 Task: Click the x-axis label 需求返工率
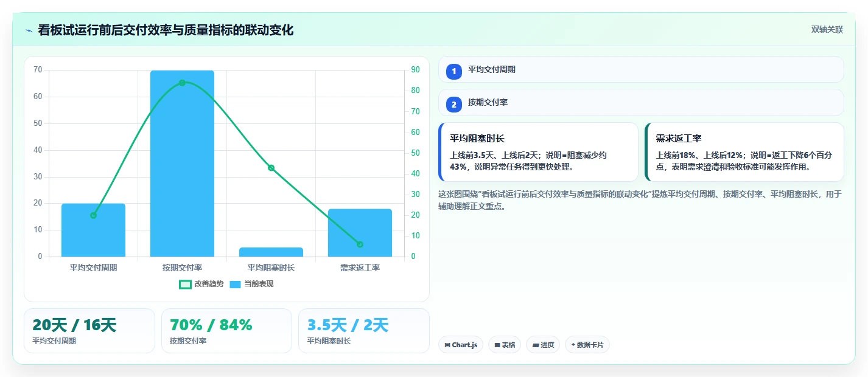point(360,268)
